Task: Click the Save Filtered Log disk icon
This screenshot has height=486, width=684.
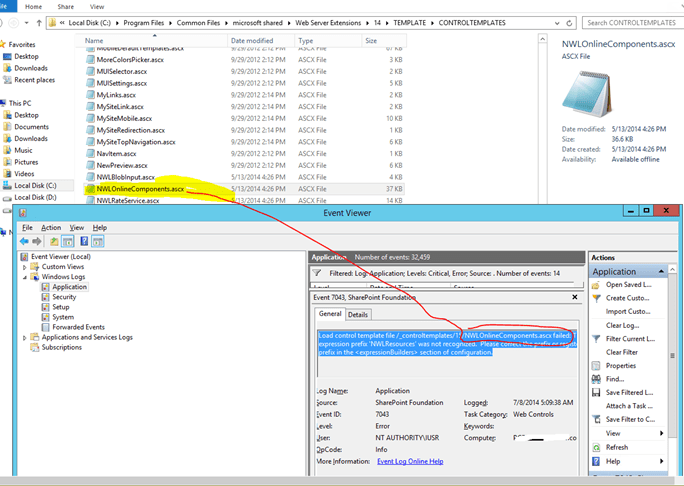Action: click(x=597, y=393)
